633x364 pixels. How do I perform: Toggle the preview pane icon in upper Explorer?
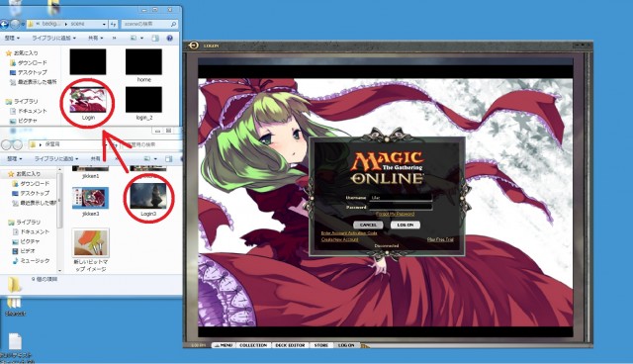(155, 38)
